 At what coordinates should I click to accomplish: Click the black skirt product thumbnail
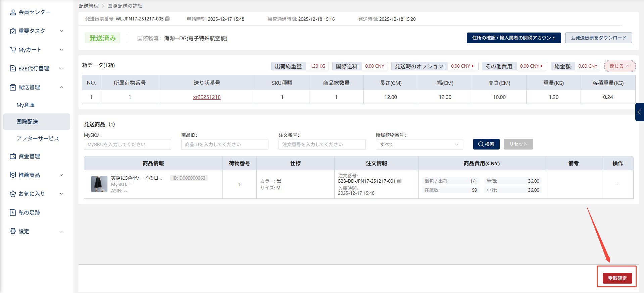[x=99, y=184]
